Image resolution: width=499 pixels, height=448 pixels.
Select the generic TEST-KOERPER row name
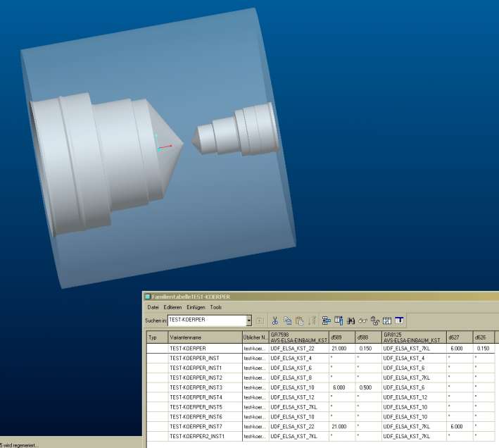pos(188,349)
